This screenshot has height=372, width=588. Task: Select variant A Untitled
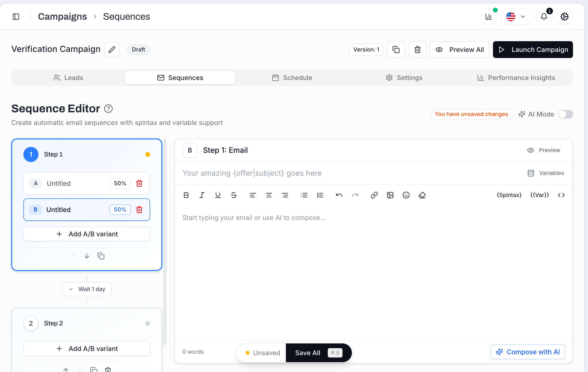coord(87,183)
